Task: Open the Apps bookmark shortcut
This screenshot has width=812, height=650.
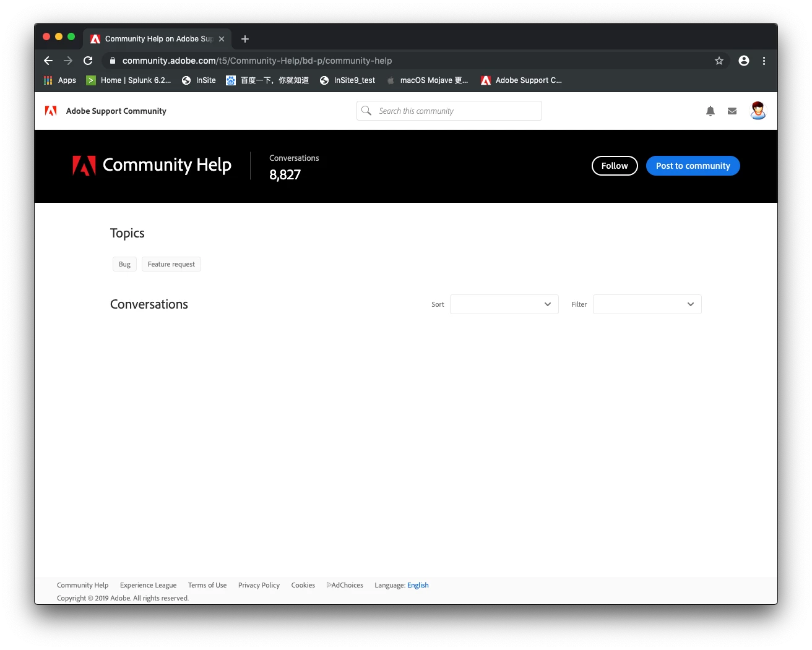Action: 60,80
